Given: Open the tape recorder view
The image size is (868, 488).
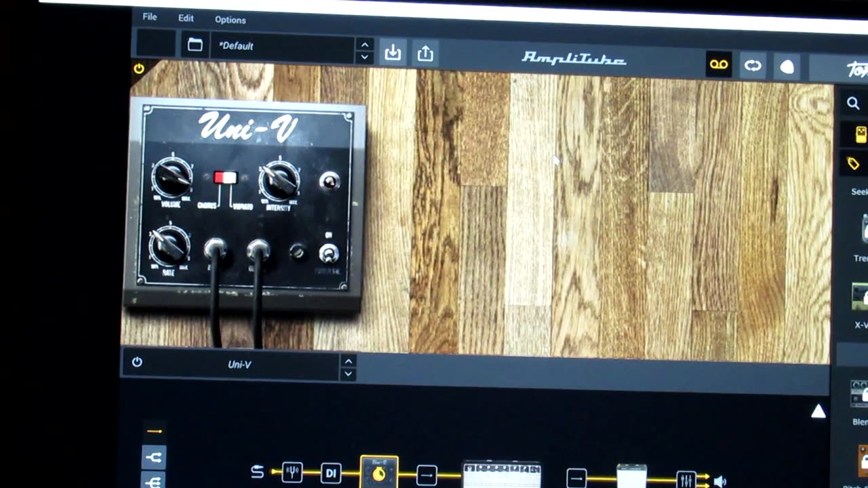Looking at the screenshot, I should pyautogui.click(x=719, y=65).
